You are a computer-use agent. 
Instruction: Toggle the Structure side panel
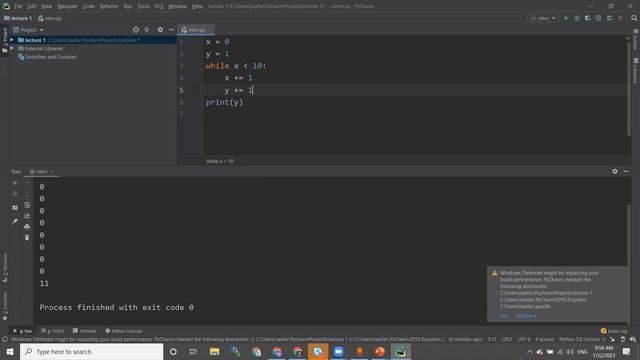click(5, 268)
